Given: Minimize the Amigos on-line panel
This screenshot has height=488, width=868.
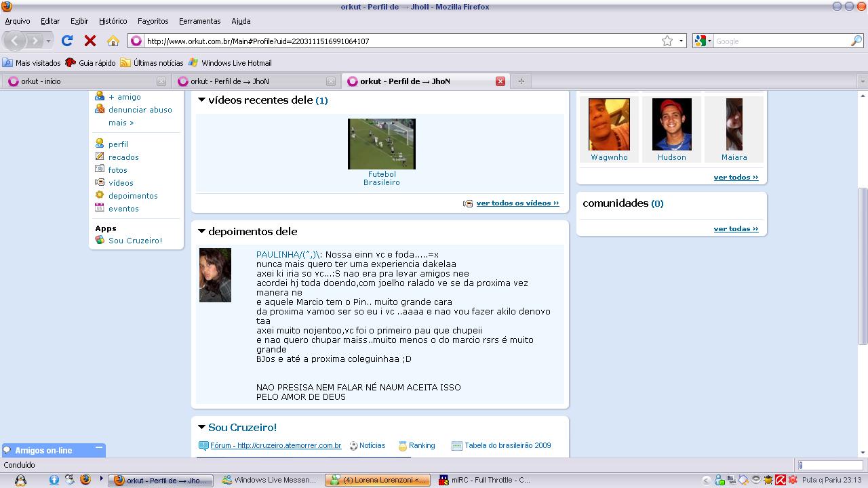Looking at the screenshot, I should point(99,448).
